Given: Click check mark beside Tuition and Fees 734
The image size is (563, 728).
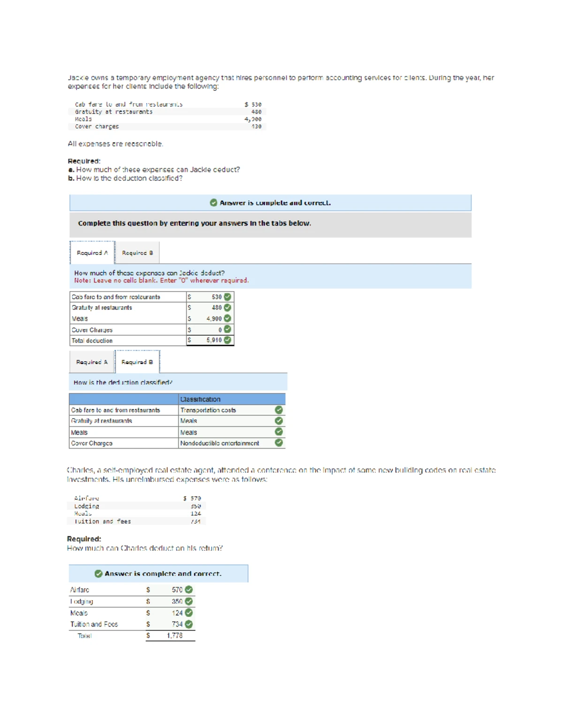Looking at the screenshot, I should tap(189, 624).
